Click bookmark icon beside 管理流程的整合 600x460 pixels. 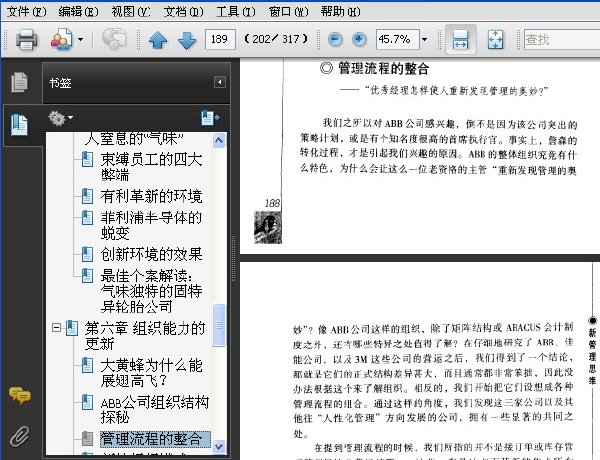[87, 439]
